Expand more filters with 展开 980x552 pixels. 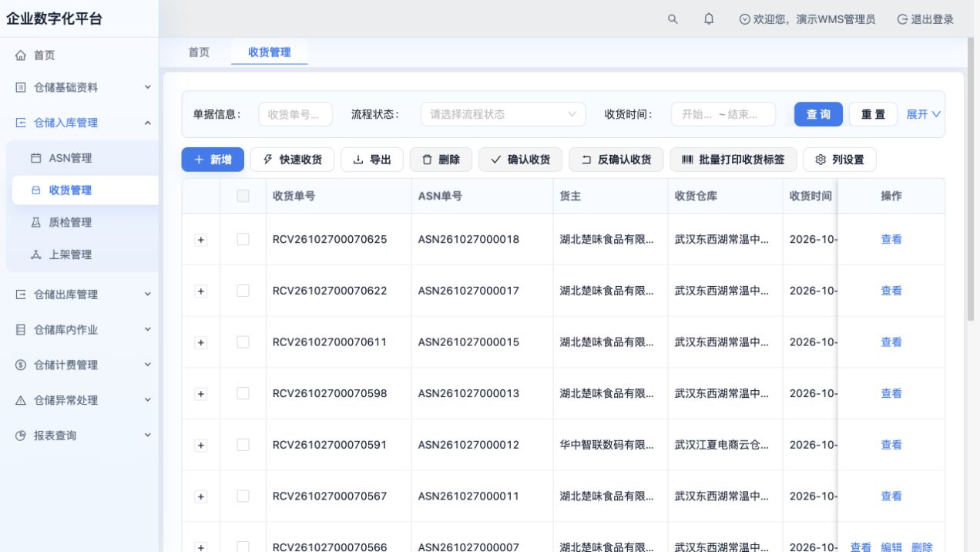click(x=924, y=115)
